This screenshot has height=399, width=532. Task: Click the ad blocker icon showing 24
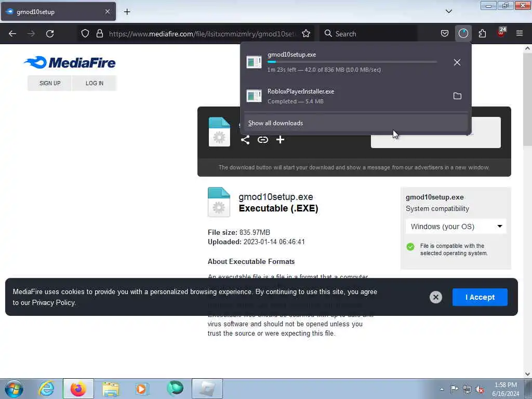(501, 33)
